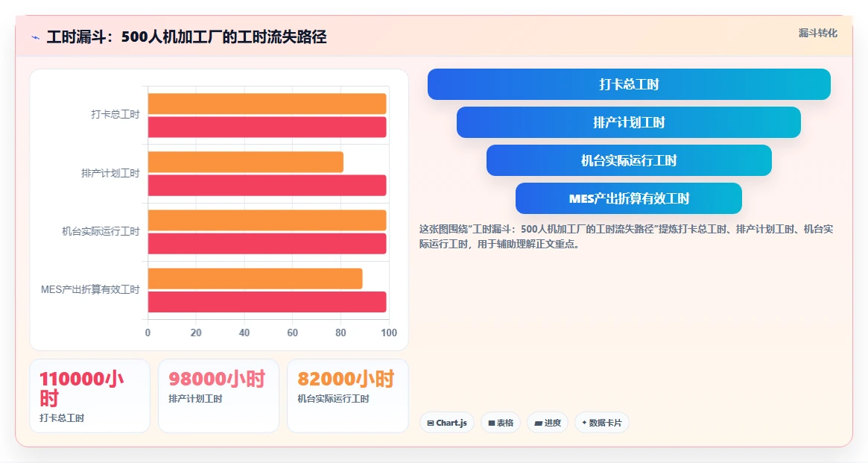Select the 机台实际运行工时 funnel stage

pos(629,160)
